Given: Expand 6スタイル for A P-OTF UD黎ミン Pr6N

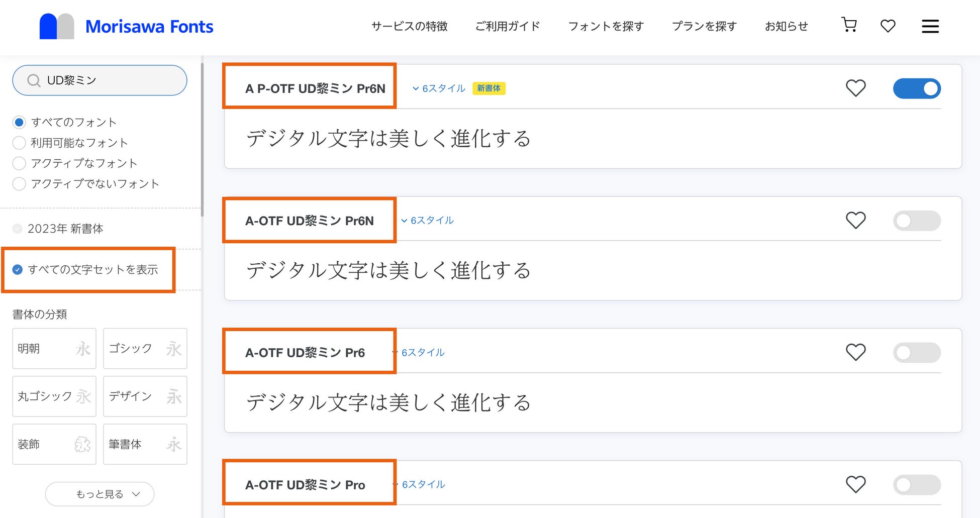Looking at the screenshot, I should click(x=439, y=88).
